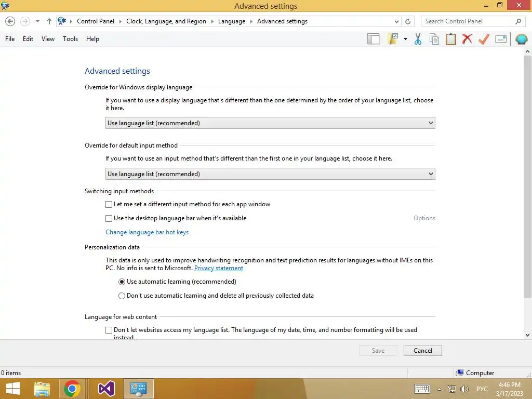The image size is (532, 399).
Task: Go to Language breadcrumb
Action: click(232, 21)
